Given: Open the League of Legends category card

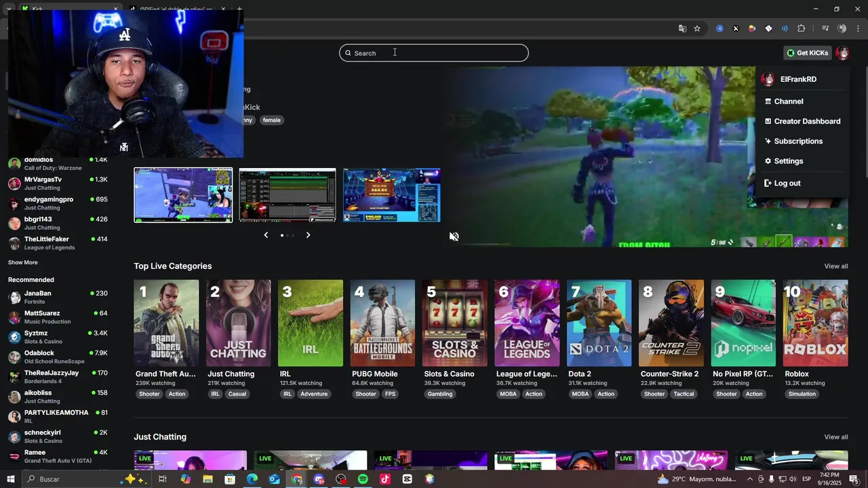Looking at the screenshot, I should (527, 323).
